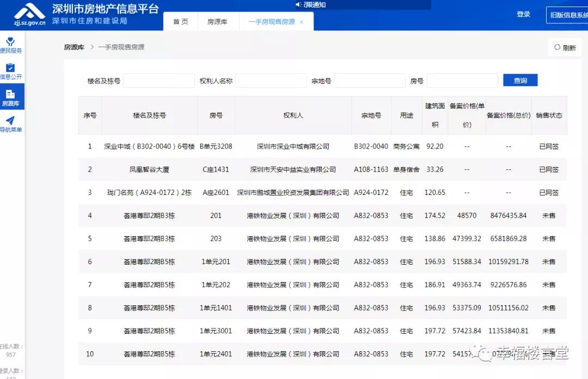588x379 pixels.
Task: Select row 珑门名苑（A924-0172）2栋
Action: (x=322, y=193)
